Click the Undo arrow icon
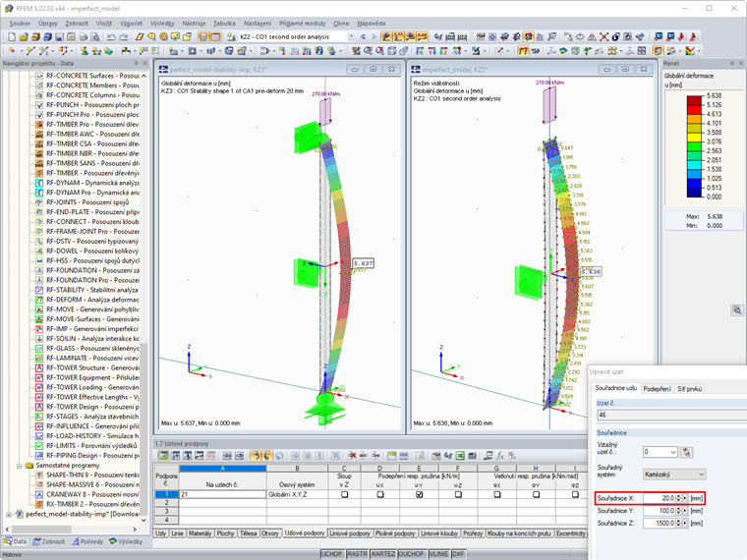 point(111,36)
